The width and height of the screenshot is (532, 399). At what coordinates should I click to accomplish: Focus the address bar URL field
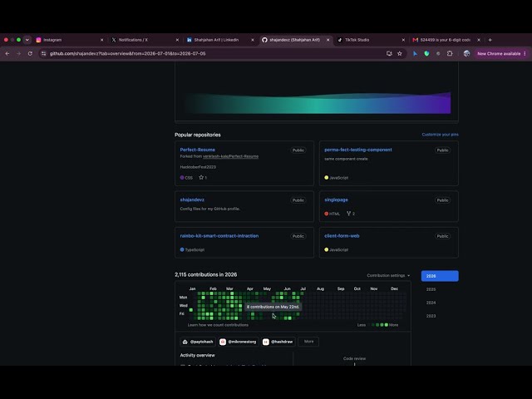click(214, 53)
